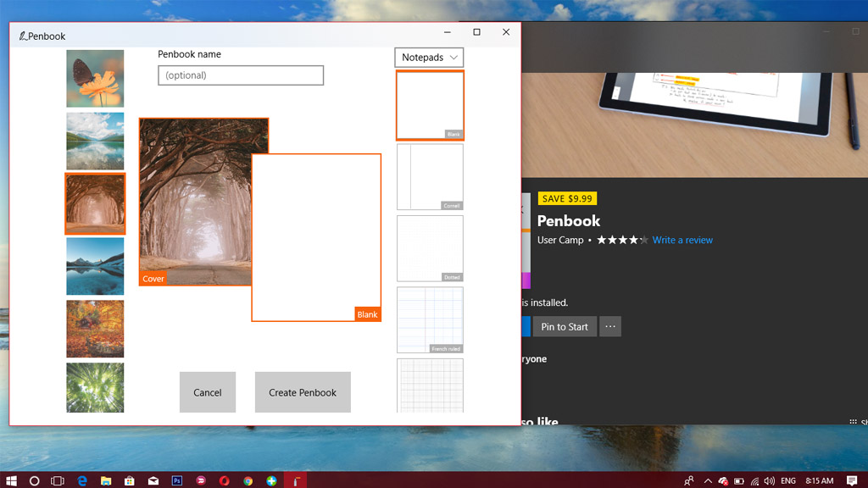The height and width of the screenshot is (488, 868).
Task: Open File Explorer from taskbar
Action: 106,481
